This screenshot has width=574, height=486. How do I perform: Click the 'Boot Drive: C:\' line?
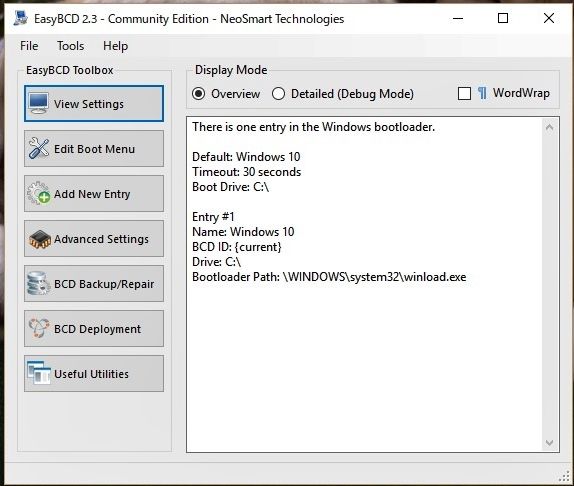click(x=231, y=187)
